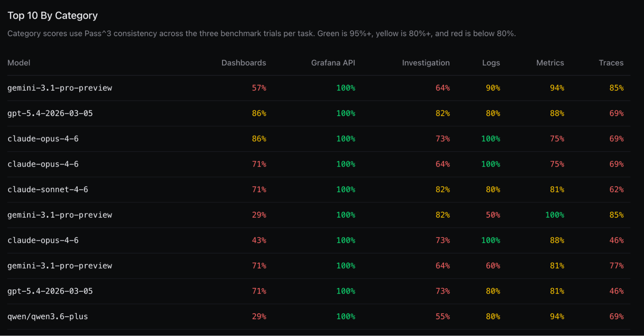Click the Traces column header
Screen dimensions: 644x336
[611, 63]
